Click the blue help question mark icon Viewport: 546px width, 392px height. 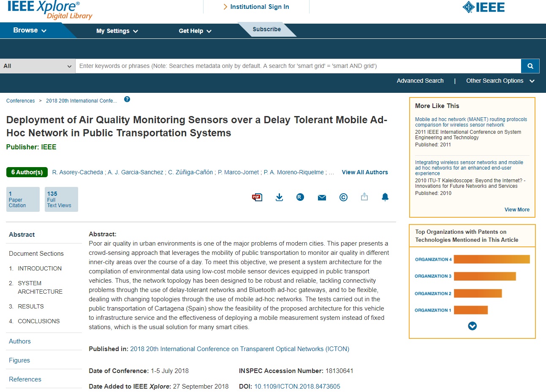tap(127, 100)
